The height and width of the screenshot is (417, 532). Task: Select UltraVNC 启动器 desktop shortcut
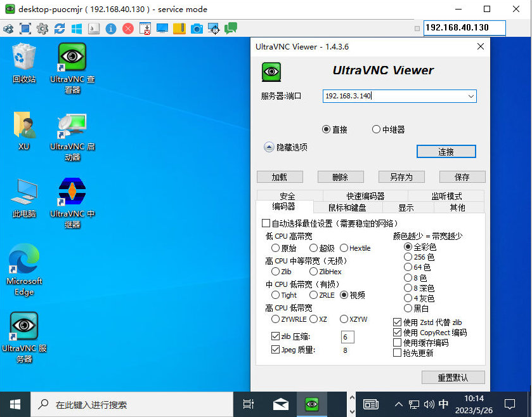pyautogui.click(x=72, y=136)
